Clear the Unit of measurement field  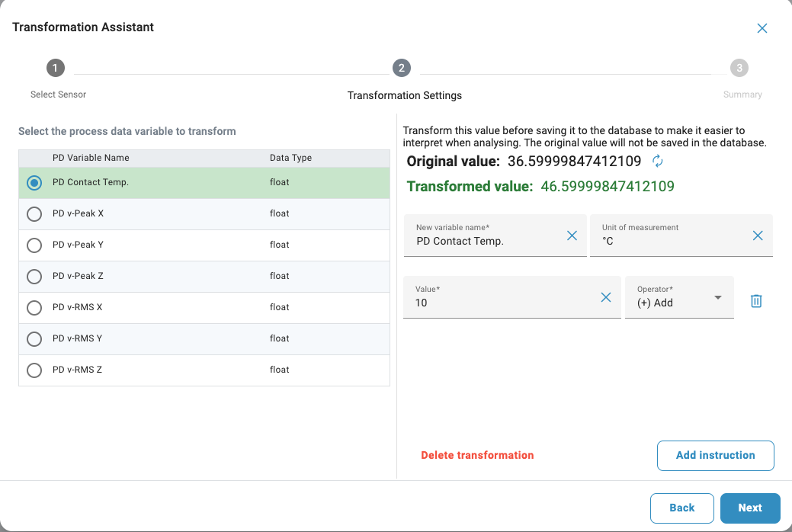click(x=758, y=236)
